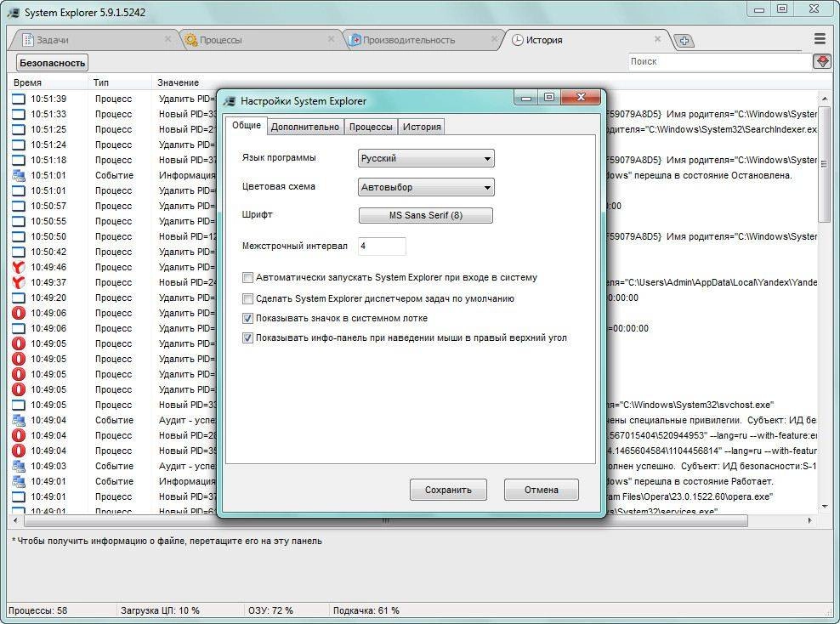Click the Tasks tab icon

[x=28, y=40]
